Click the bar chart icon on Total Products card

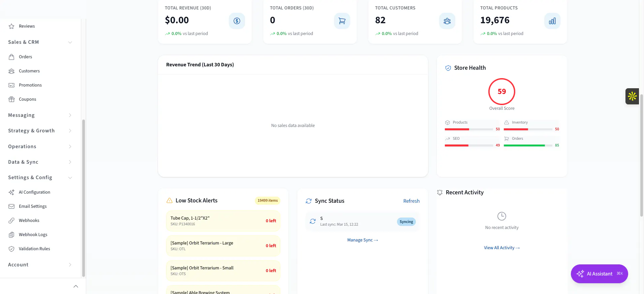[552, 21]
